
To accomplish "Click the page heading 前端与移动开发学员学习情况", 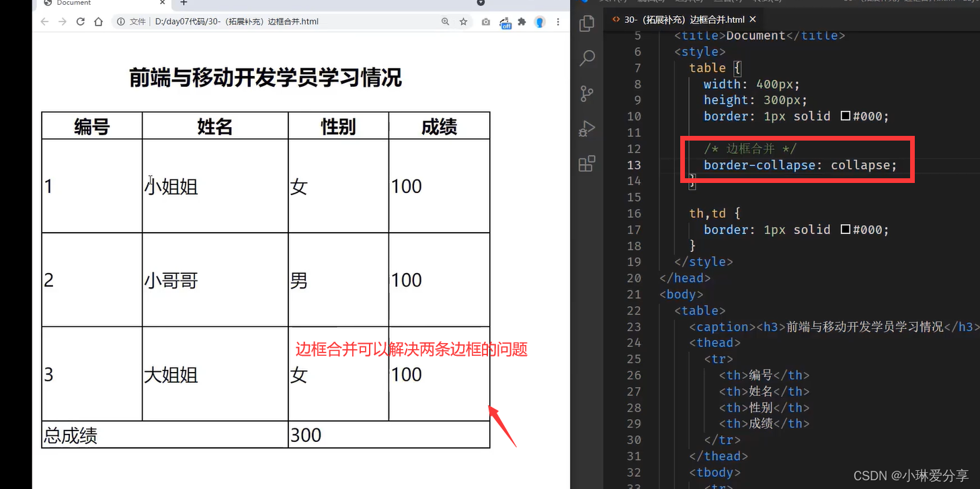I will (266, 78).
